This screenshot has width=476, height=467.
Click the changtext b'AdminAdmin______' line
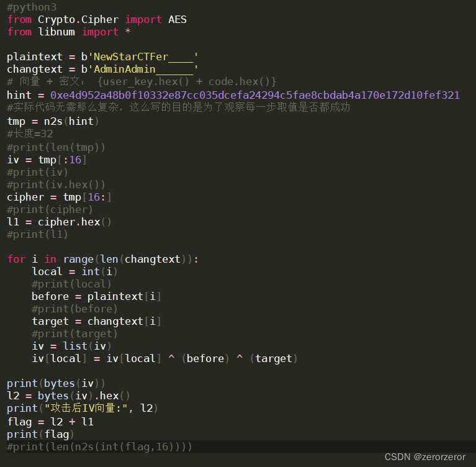[102, 70]
